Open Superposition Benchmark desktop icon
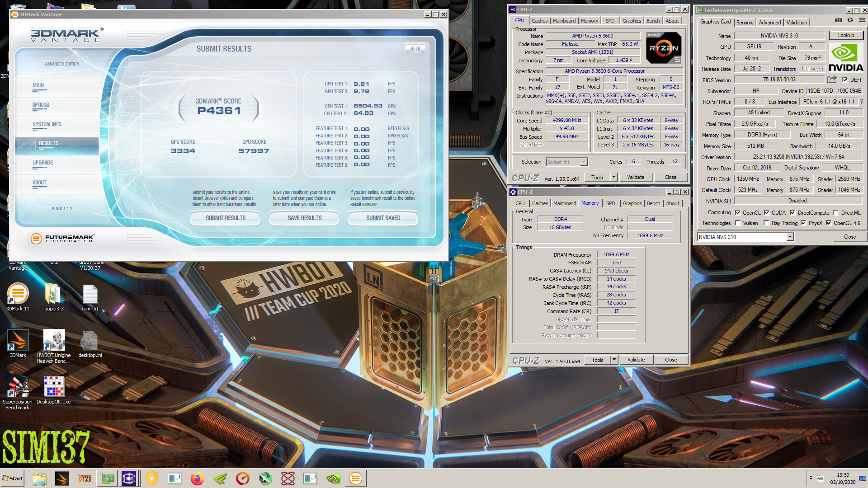 click(18, 393)
